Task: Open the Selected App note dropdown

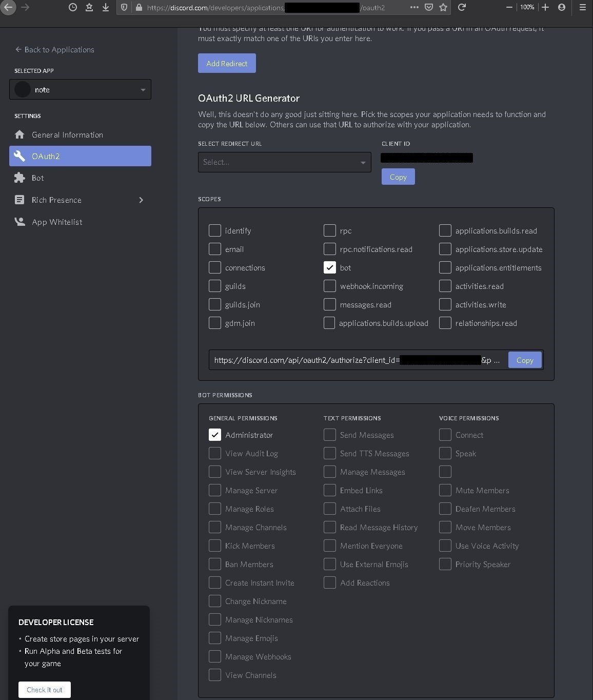Action: [80, 89]
